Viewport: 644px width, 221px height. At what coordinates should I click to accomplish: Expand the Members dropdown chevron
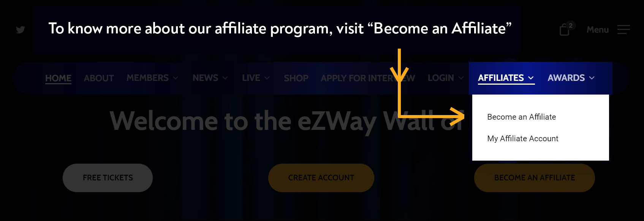(x=176, y=78)
